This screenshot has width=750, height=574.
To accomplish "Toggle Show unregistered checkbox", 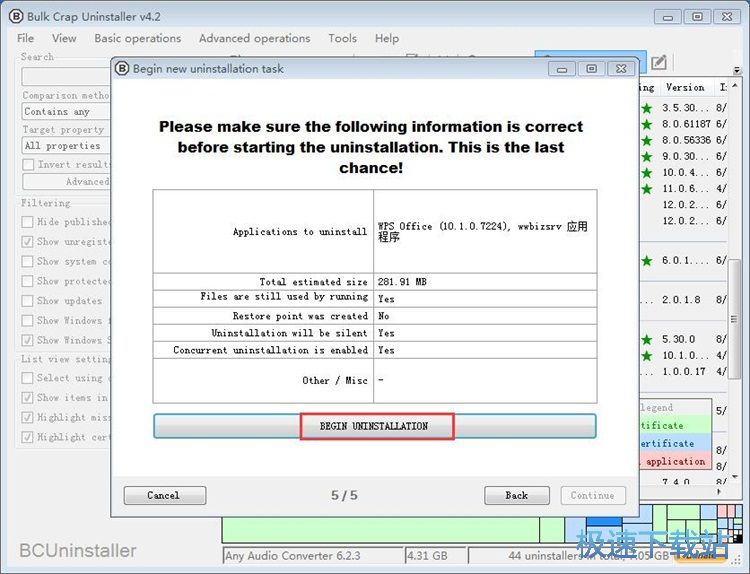I will 27,242.
